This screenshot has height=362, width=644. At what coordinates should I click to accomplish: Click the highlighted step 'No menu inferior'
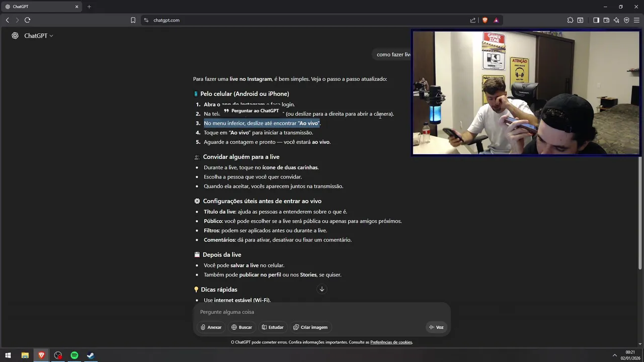click(262, 123)
